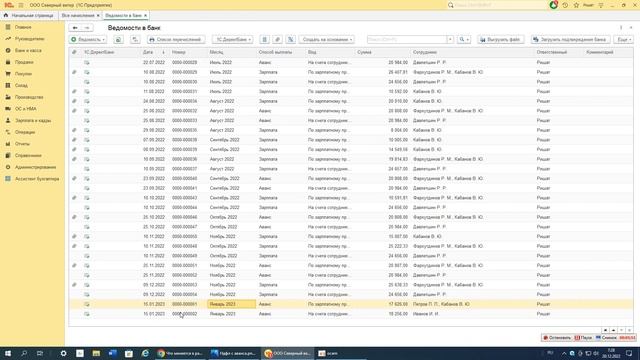This screenshot has width=640, height=360.
Task: Click the attached files paperclip toolbar icon
Action: tap(277, 40)
